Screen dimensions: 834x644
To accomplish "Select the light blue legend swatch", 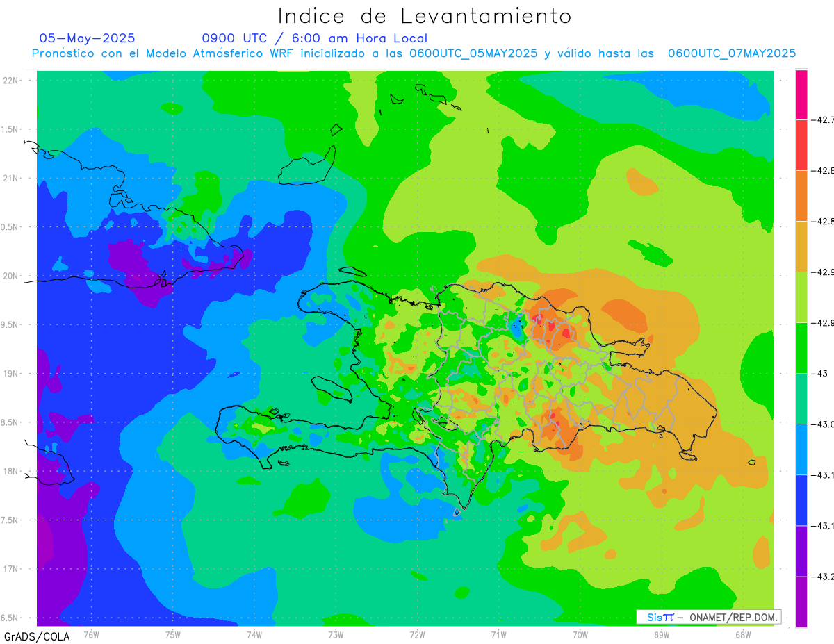I will 801,449.
